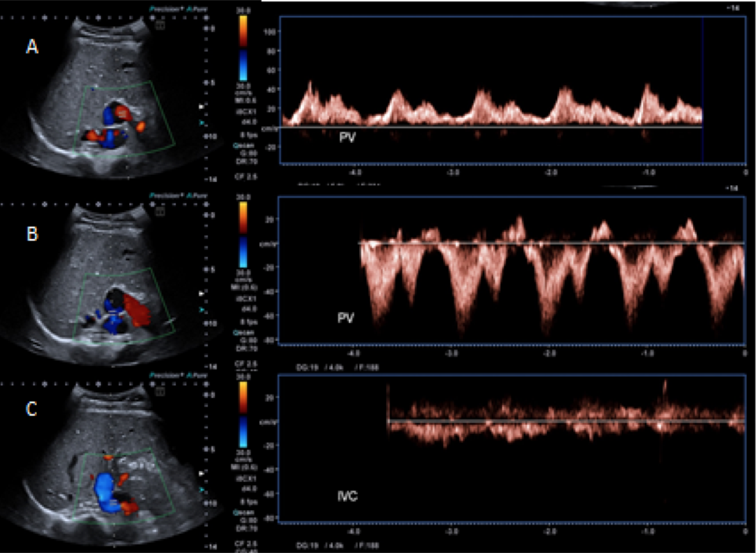
Task: Click the vertical cursor line in top spectral trace
Action: pyautogui.click(x=702, y=87)
